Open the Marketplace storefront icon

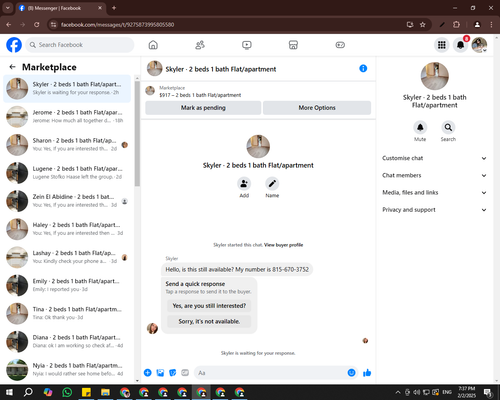click(293, 45)
